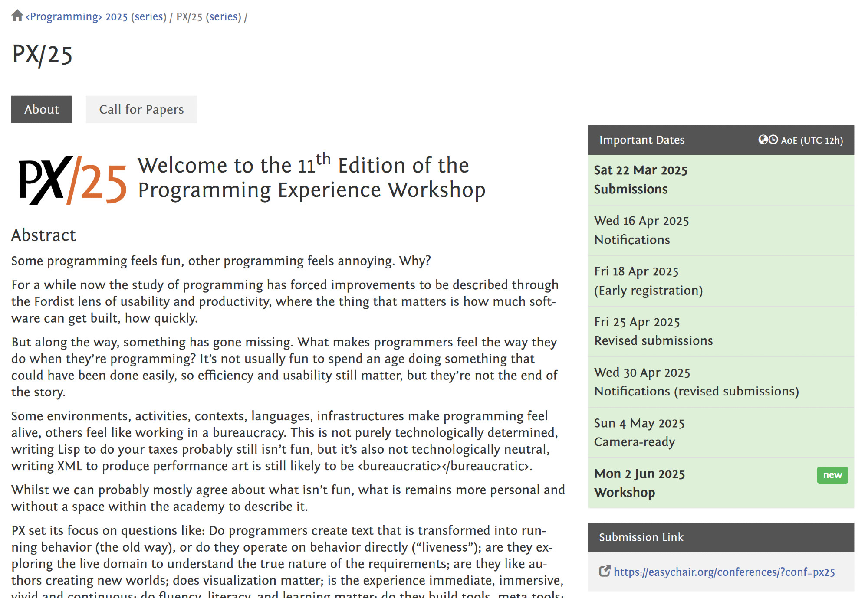This screenshot has width=868, height=598.
Task: Open the <Programming> 2025 breadcrumb link
Action: point(77,17)
